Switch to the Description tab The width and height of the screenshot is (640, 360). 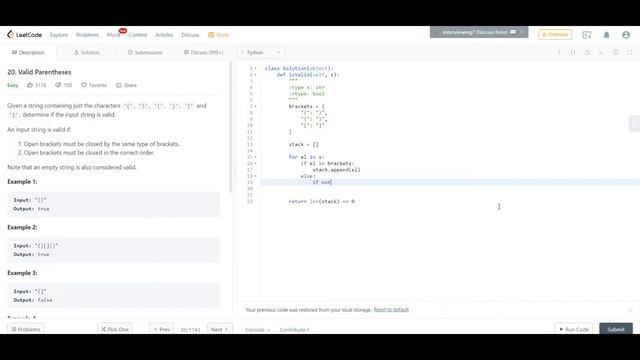(x=28, y=52)
